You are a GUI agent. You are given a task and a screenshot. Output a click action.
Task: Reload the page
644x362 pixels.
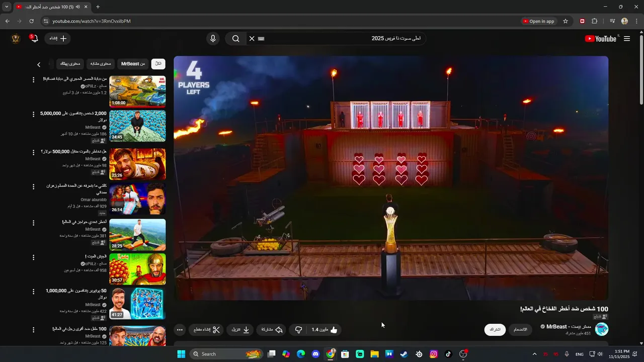tap(31, 21)
